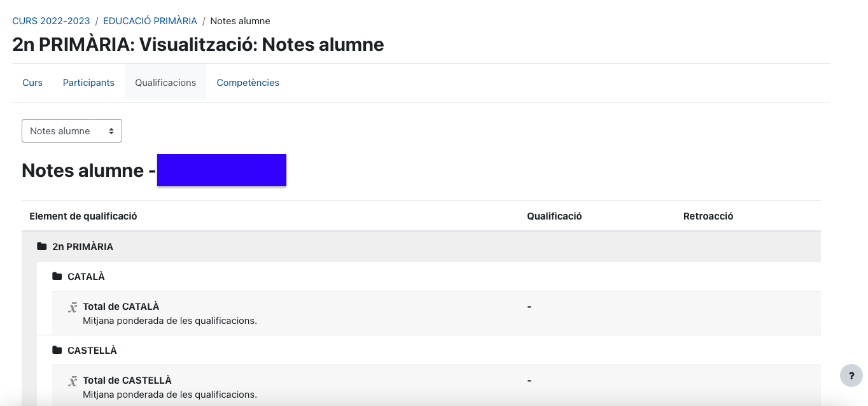Click the Total de CATALÀ item label
This screenshot has width=868, height=406.
(121, 307)
